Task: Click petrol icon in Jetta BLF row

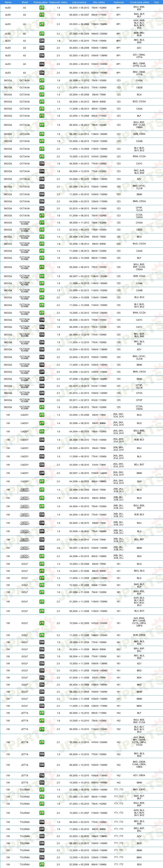Action: pyautogui.click(x=42, y=713)
